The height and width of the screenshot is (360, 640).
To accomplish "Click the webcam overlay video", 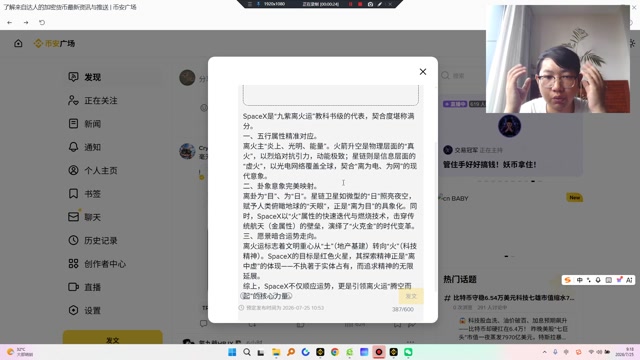I will point(558,59).
